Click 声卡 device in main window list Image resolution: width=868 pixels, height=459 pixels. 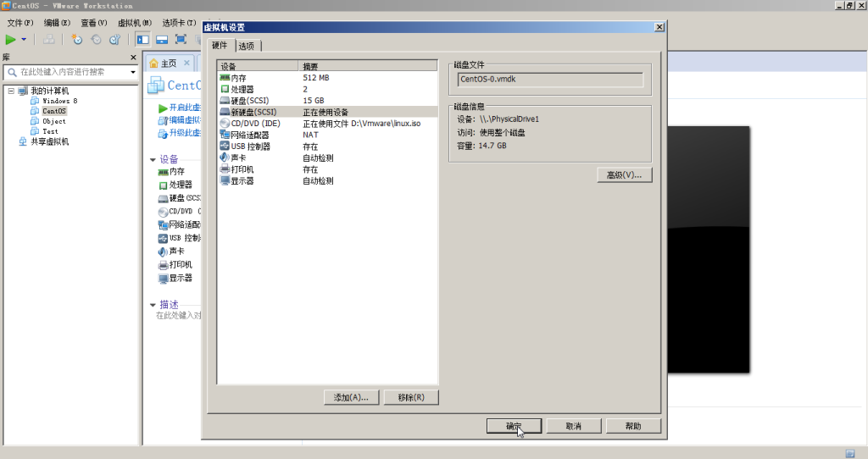[176, 251]
